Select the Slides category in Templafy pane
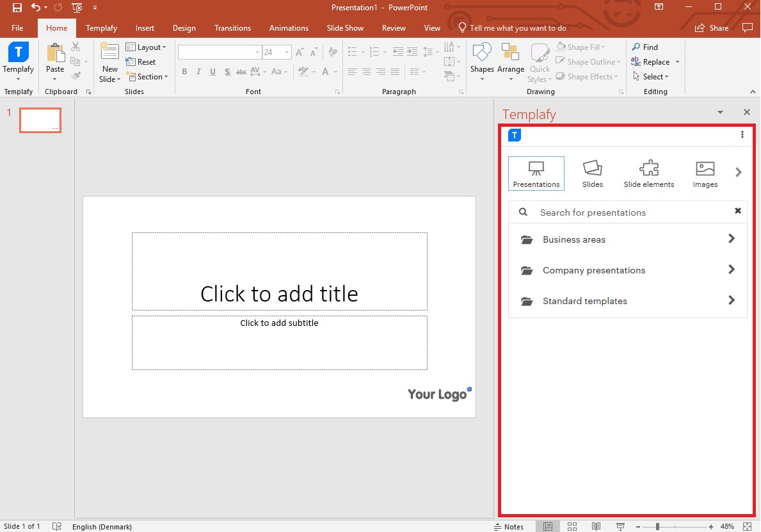 593,173
